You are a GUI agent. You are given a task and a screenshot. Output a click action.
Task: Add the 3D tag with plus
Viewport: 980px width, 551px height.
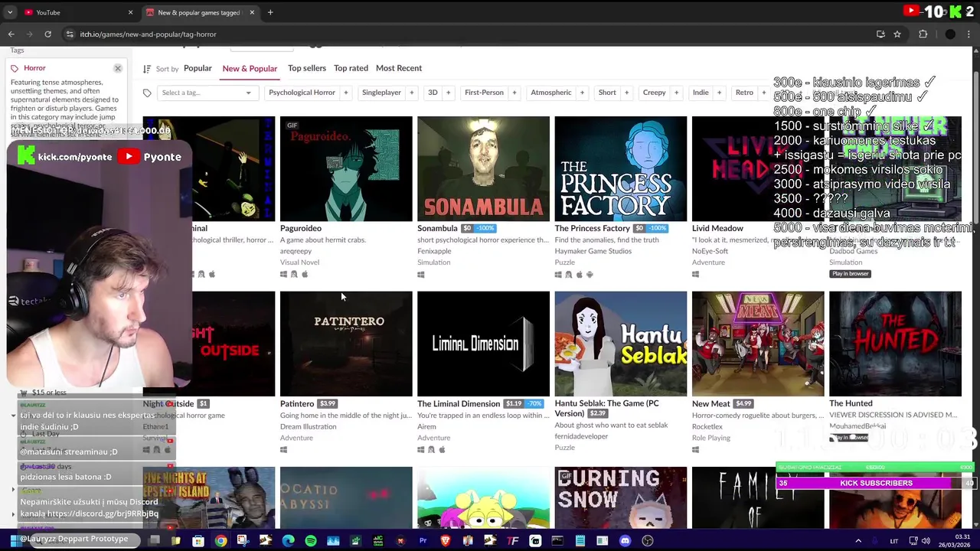(x=448, y=93)
